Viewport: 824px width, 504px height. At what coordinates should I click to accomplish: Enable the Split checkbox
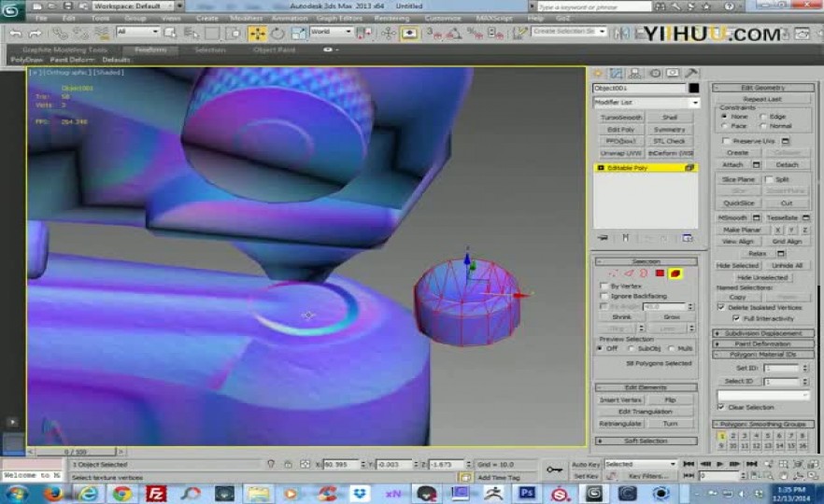(x=769, y=179)
